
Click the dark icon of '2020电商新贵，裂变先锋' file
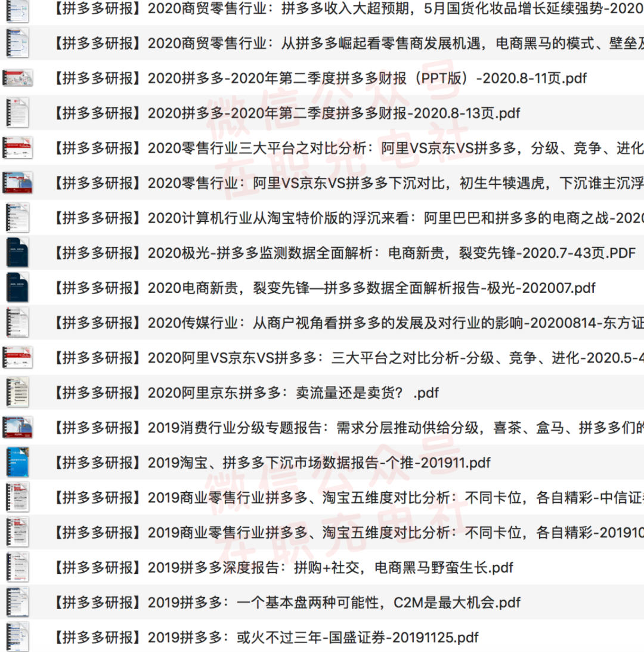click(17, 288)
